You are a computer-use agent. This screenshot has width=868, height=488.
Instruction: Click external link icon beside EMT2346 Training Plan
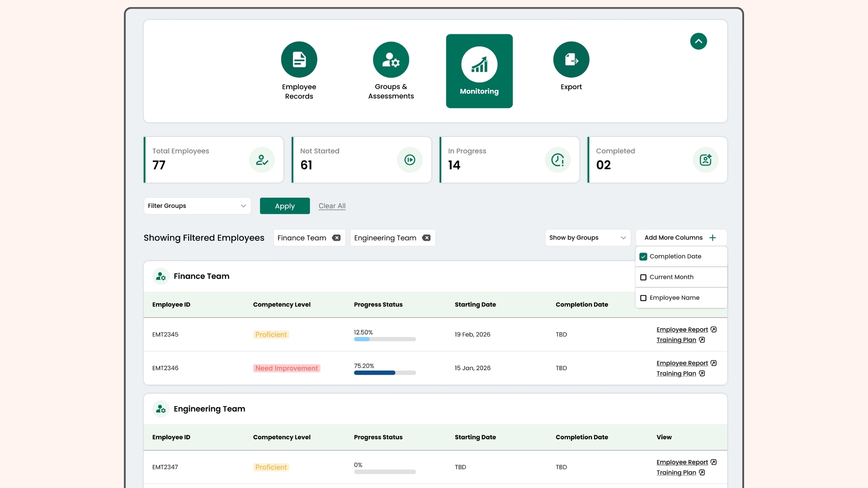tap(702, 373)
